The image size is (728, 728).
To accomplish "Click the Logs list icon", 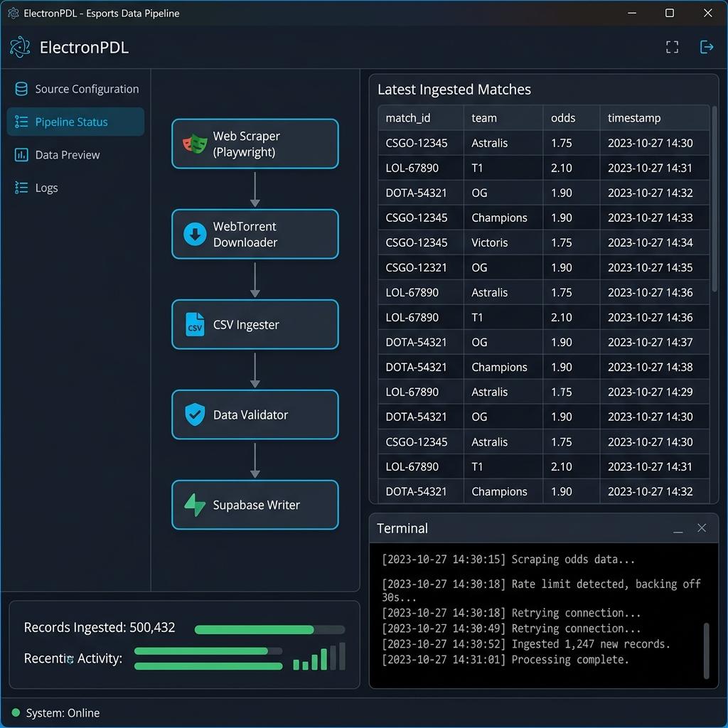I will [x=21, y=188].
